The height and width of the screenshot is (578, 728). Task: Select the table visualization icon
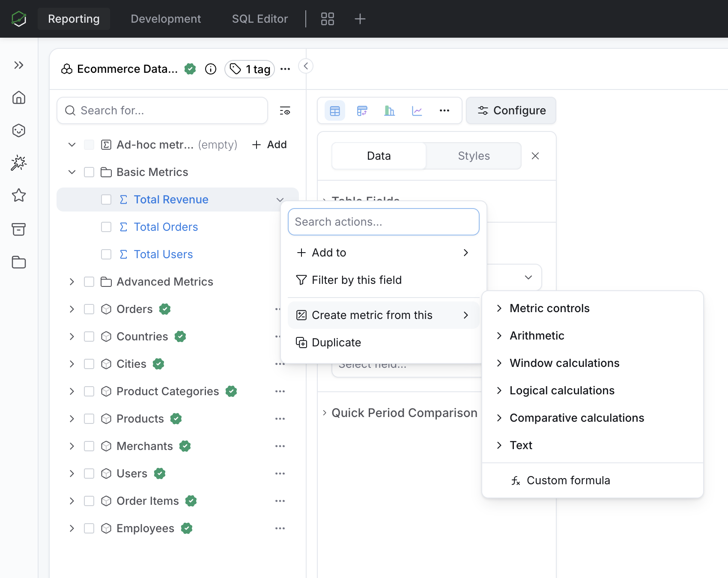coord(335,111)
